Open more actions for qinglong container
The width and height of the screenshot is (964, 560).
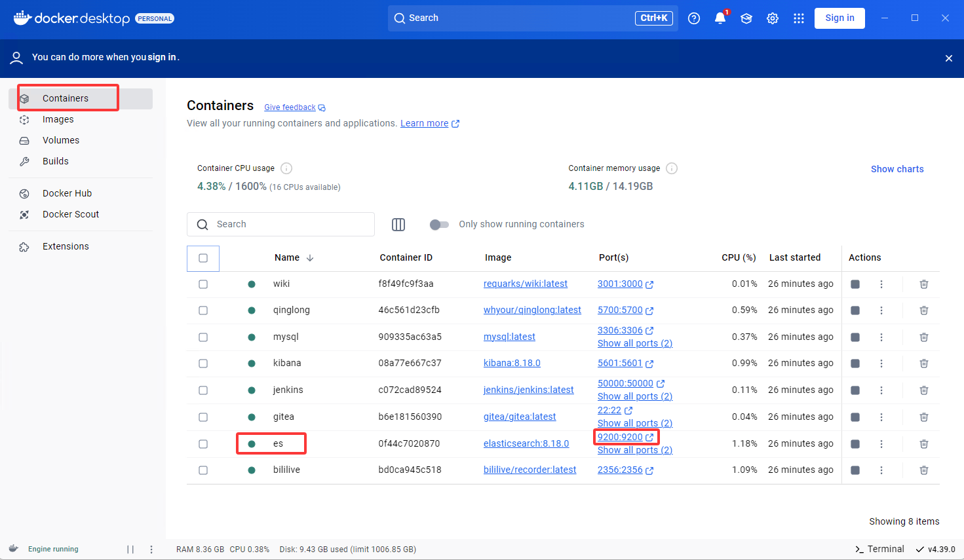click(881, 310)
